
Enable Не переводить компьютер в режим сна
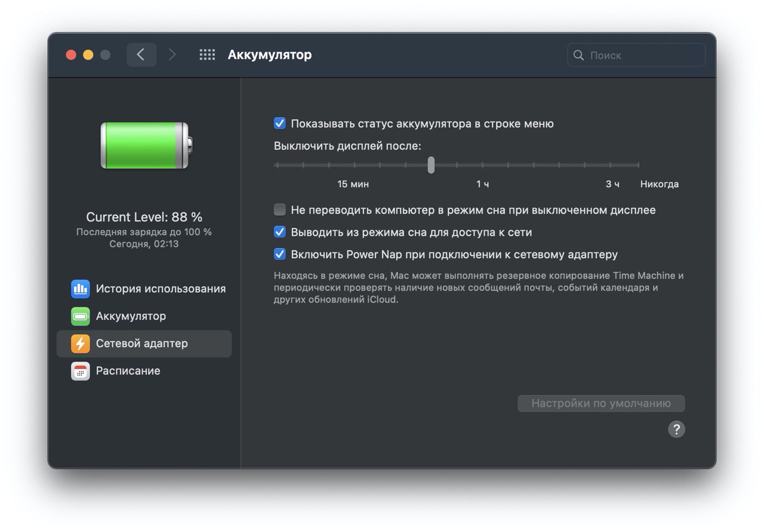pyautogui.click(x=280, y=210)
